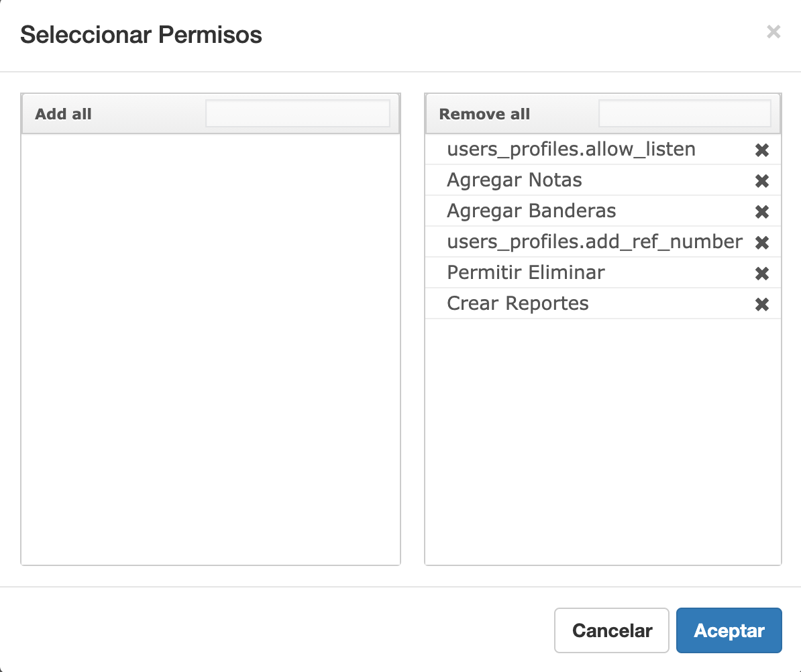This screenshot has width=801, height=672.
Task: Click the Add all link
Action: 63,114
